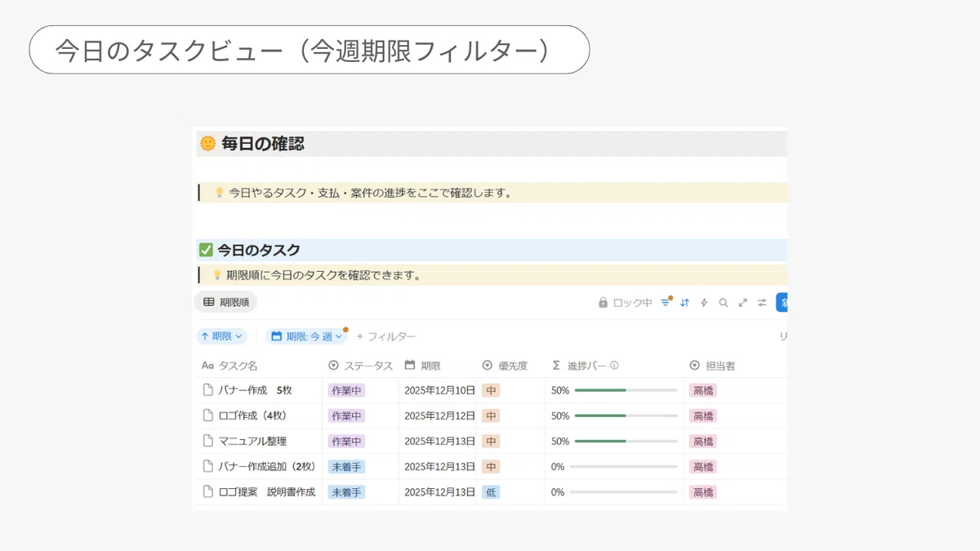
Task: Click 作業中 status of バナー作成 5枚
Action: coord(346,391)
